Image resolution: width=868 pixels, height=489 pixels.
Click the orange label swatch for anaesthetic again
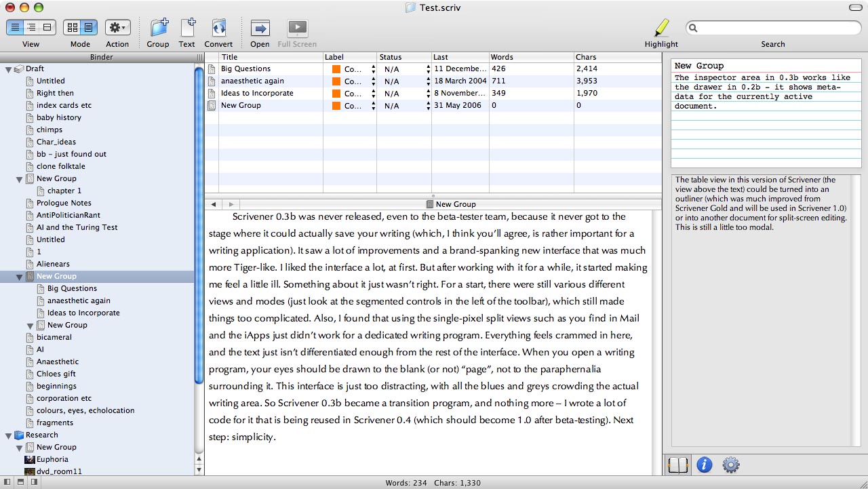[x=336, y=81]
